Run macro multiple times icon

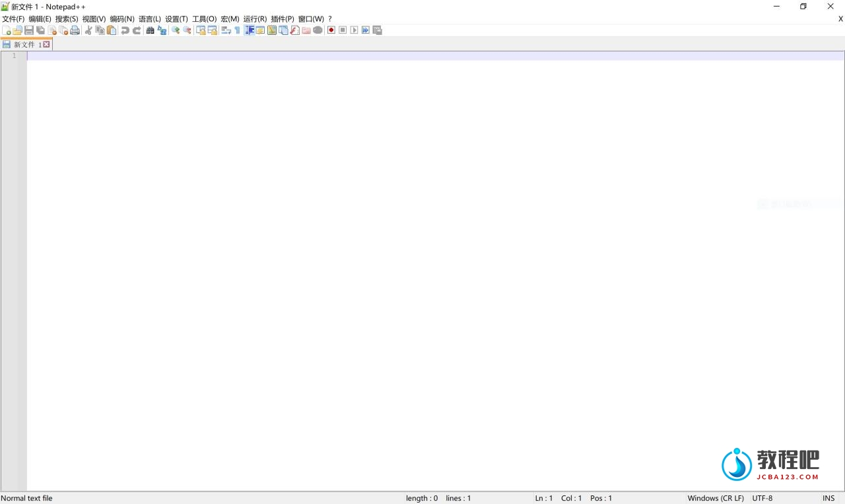365,30
